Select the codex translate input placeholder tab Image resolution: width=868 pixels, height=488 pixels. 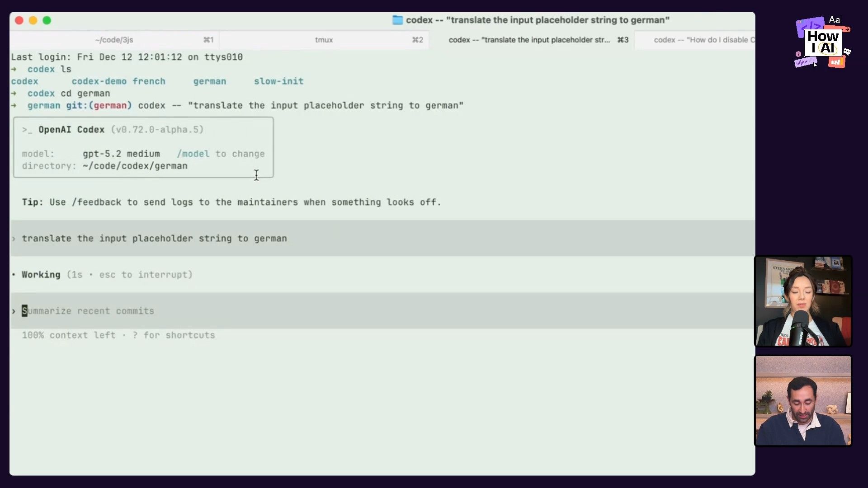532,40
